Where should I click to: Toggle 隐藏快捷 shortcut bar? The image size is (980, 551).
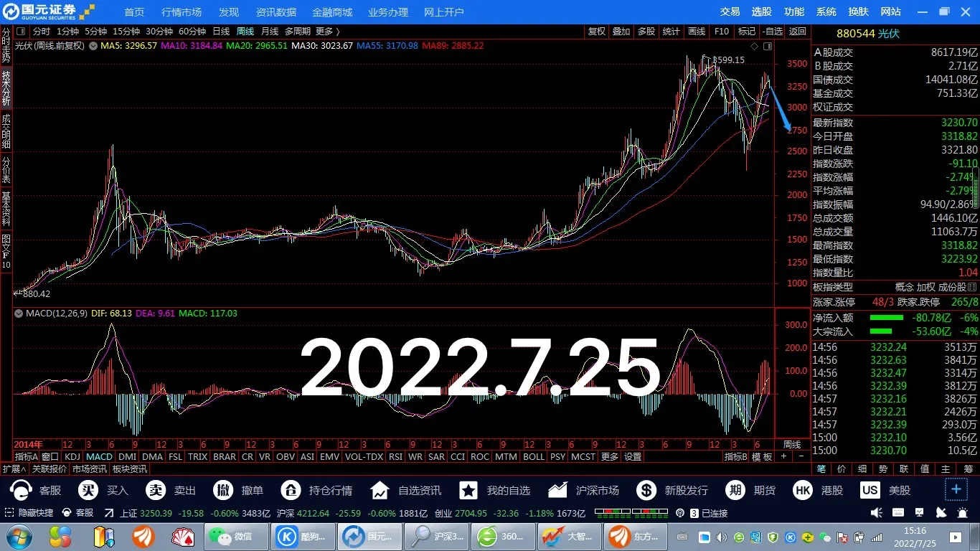tap(29, 513)
